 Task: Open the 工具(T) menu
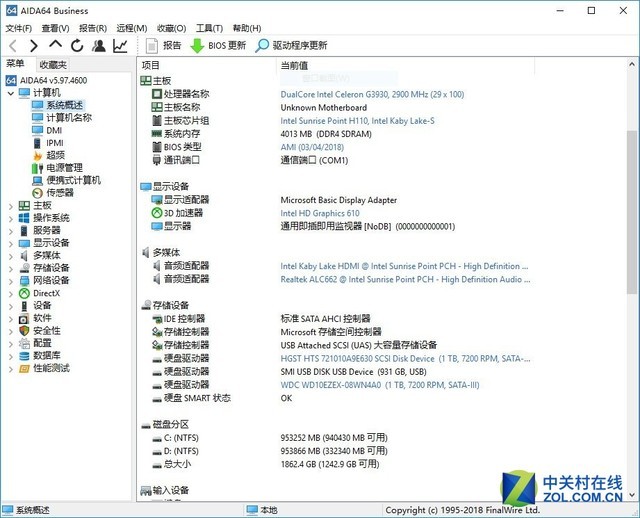coord(209,28)
